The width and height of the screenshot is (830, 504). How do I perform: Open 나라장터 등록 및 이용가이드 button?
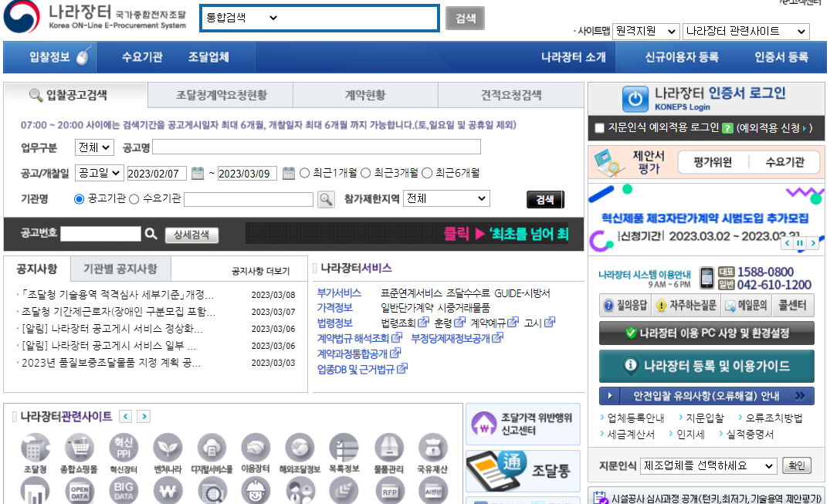coord(706,366)
